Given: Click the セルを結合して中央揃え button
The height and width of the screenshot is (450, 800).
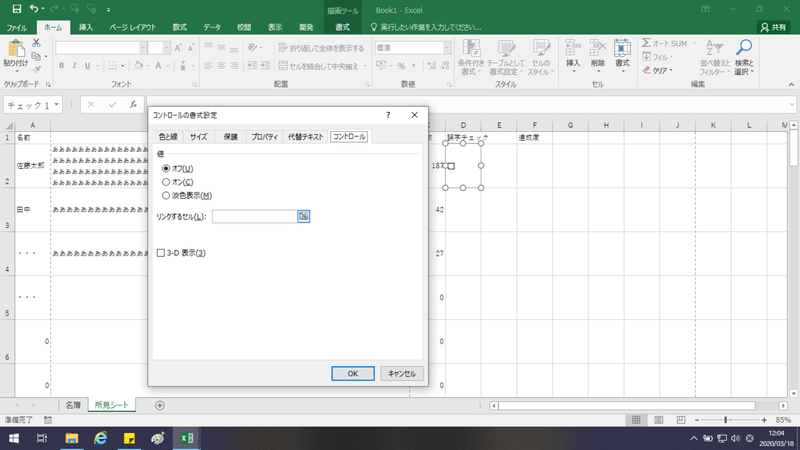Looking at the screenshot, I should [x=319, y=66].
